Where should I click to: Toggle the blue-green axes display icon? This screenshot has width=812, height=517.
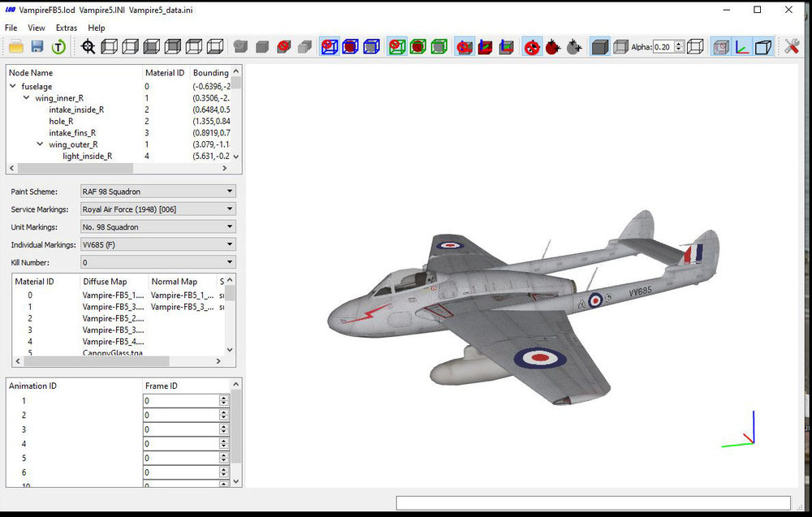click(x=741, y=47)
